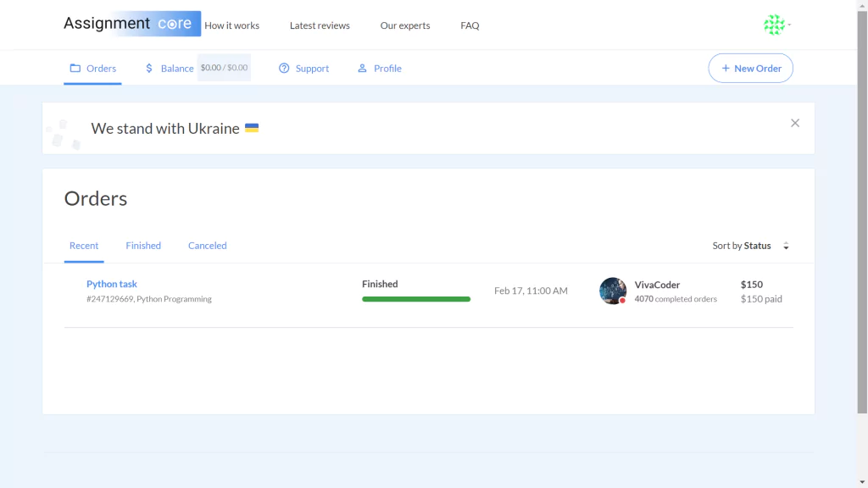Viewport: 868px width, 488px height.
Task: Click the Profile person icon
Action: coord(362,68)
